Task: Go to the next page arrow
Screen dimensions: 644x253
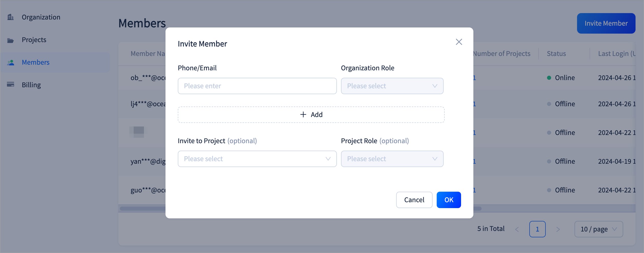Action: point(558,229)
